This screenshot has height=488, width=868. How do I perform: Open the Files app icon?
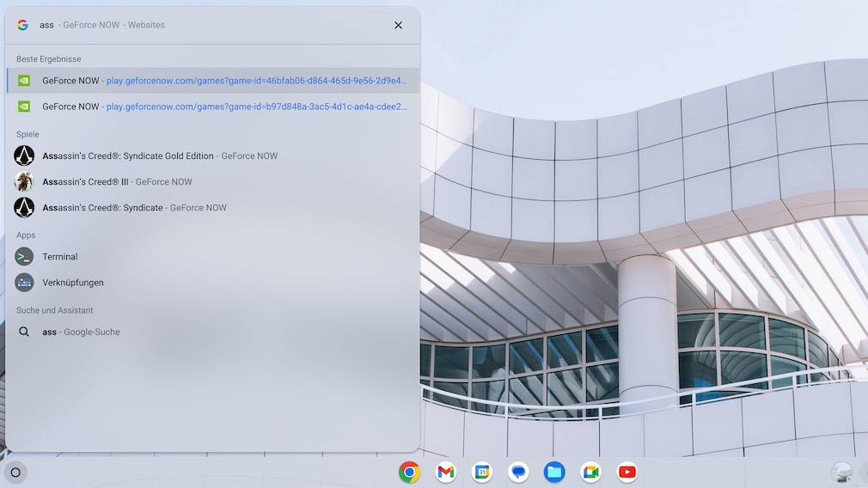554,472
